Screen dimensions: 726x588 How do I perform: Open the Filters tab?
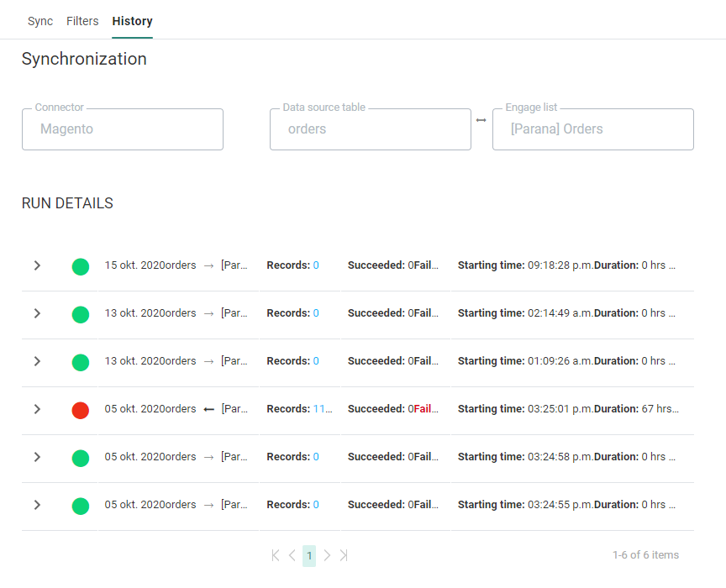[x=82, y=21]
